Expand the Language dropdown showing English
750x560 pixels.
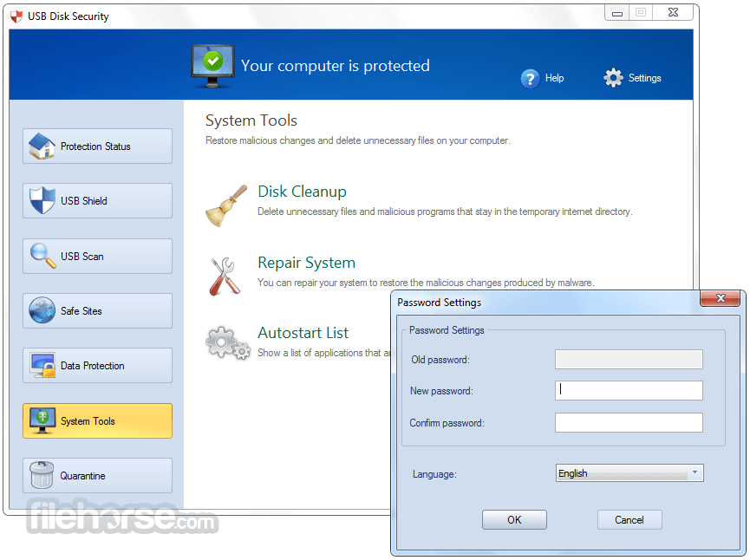[629, 473]
